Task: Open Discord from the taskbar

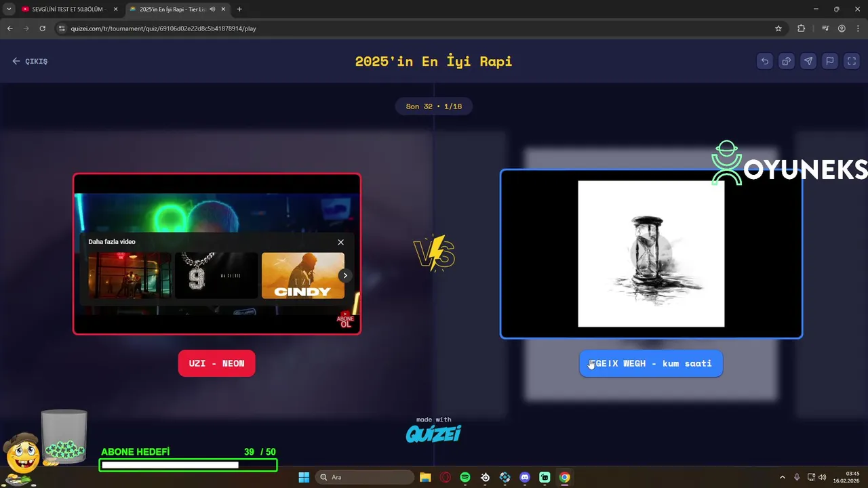Action: click(x=524, y=477)
